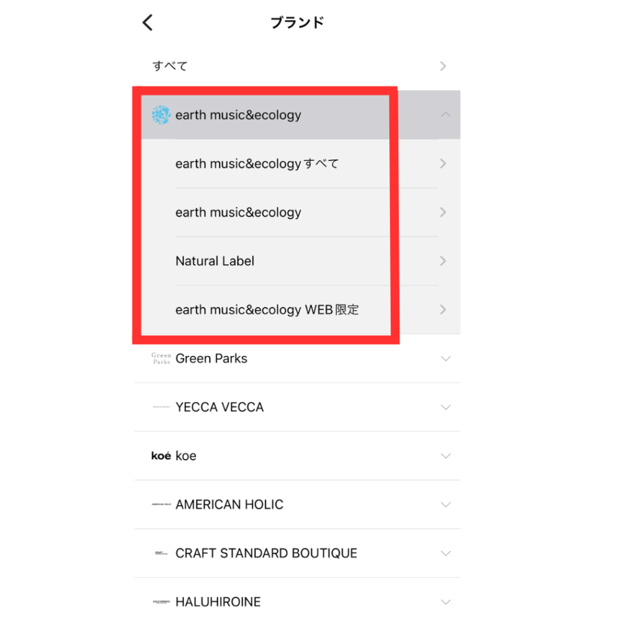Click the HALUHIROINE small logo
This screenshot has height=644, width=644.
[161, 602]
